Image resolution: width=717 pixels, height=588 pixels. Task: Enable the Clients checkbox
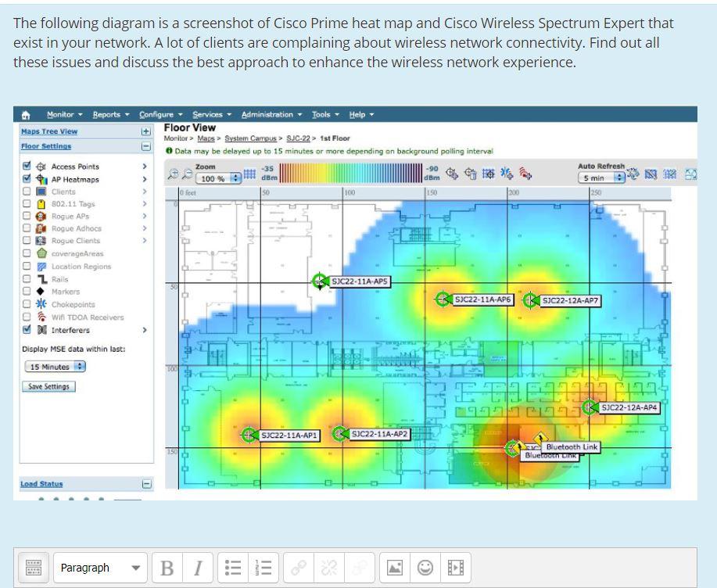27,191
